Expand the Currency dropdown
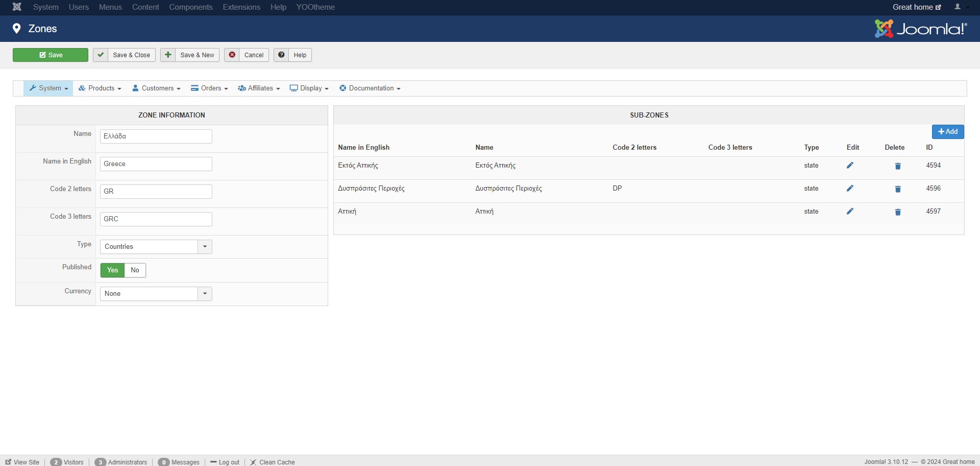 point(156,294)
